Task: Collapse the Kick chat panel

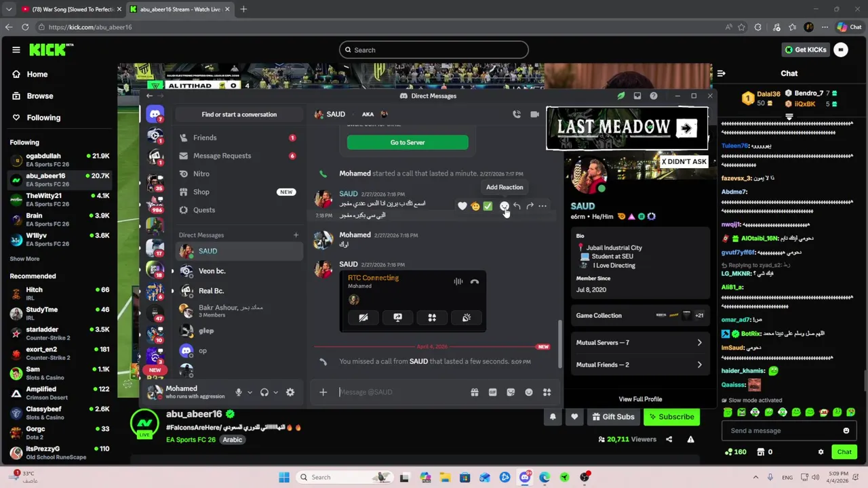Action: pyautogui.click(x=722, y=73)
